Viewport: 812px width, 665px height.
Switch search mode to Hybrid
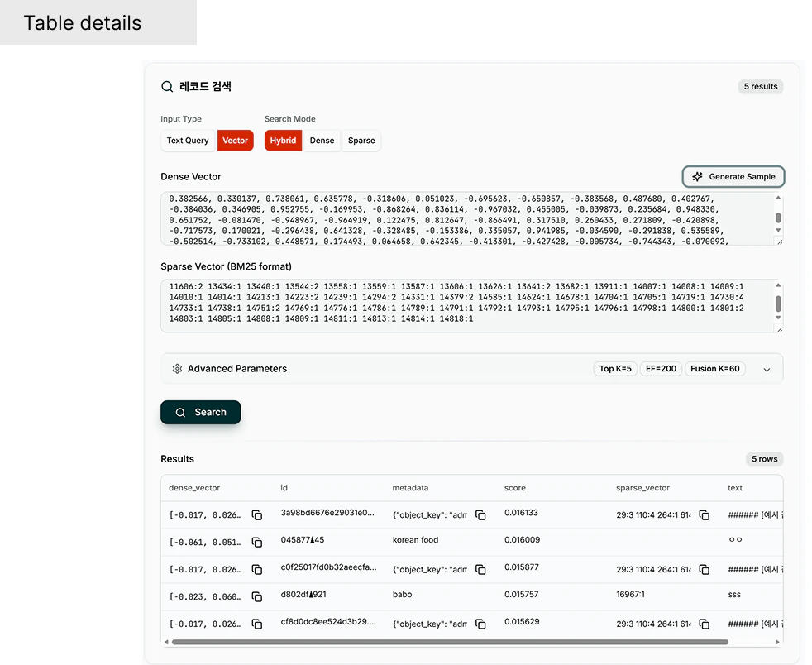(x=283, y=141)
